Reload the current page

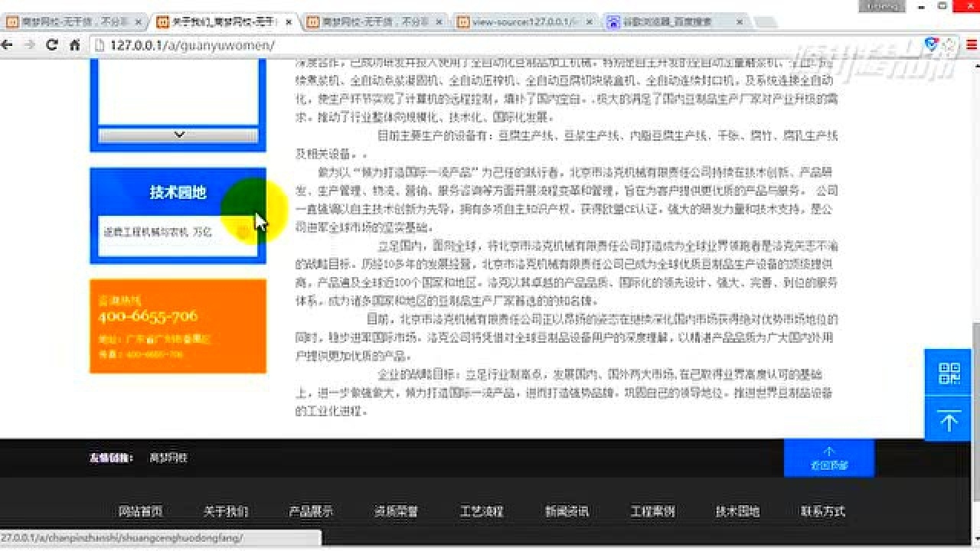(x=52, y=44)
